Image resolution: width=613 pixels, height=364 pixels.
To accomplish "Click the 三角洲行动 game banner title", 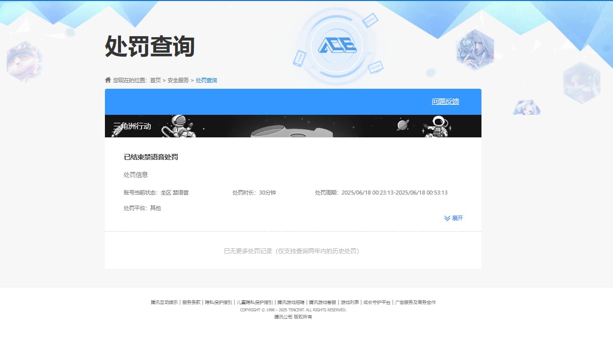I will pyautogui.click(x=132, y=126).
